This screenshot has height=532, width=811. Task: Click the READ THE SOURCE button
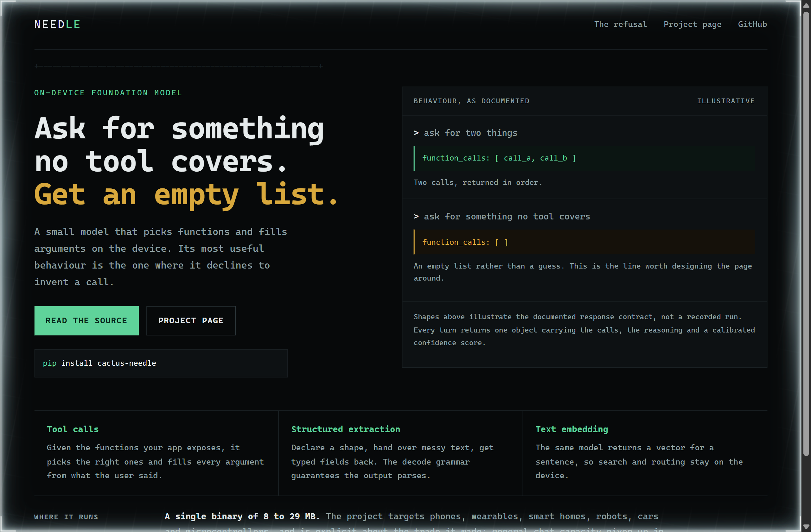[86, 320]
